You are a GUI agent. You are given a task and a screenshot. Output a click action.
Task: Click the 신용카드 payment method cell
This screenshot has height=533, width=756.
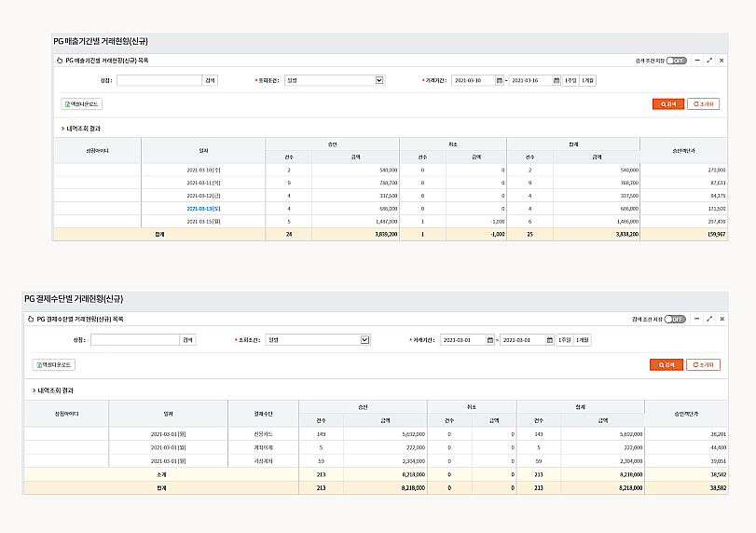tap(263, 434)
